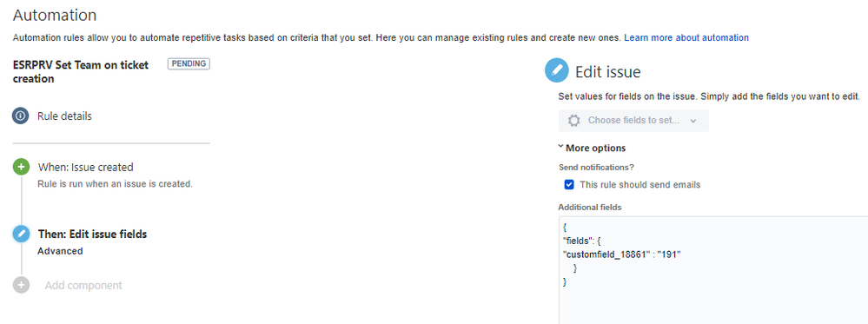
Task: Click inside the Additional fields JSON box
Action: [x=713, y=270]
